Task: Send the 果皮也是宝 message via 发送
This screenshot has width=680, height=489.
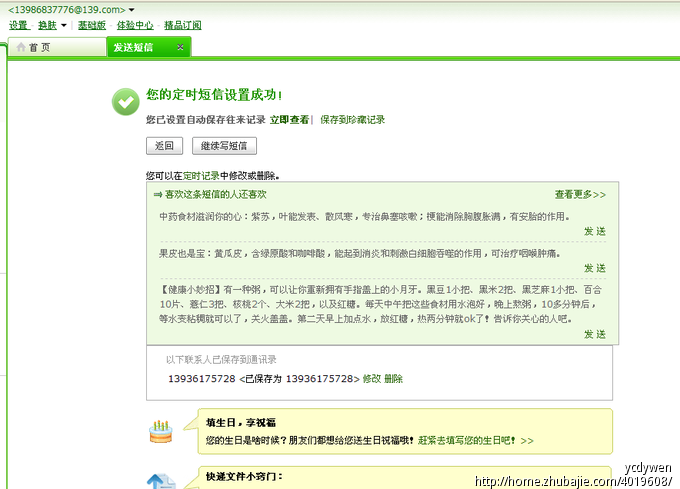Action: click(x=595, y=268)
